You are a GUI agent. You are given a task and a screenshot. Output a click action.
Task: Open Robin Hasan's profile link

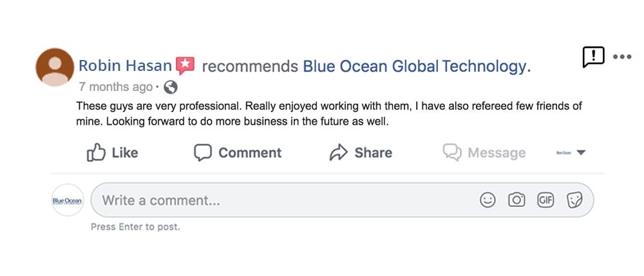point(125,66)
